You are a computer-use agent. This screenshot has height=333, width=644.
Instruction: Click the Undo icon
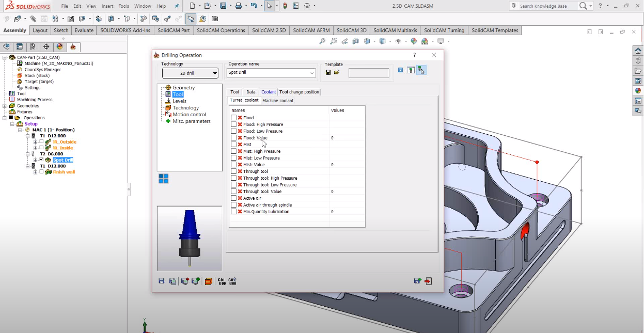pos(254,6)
